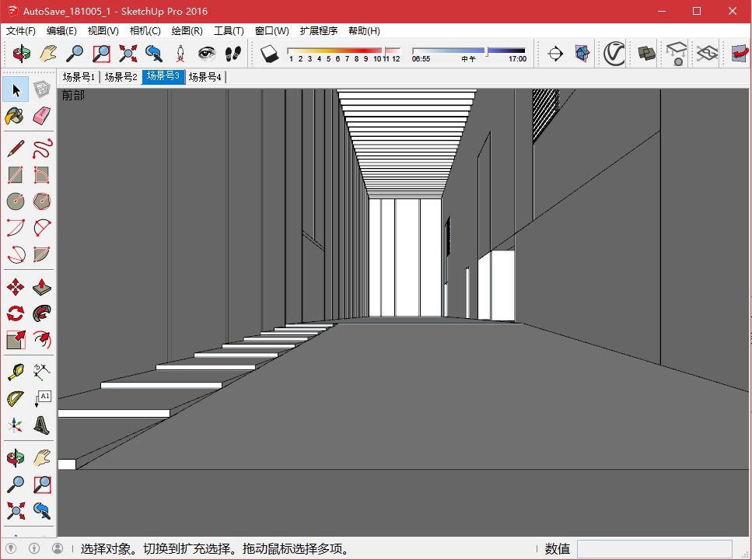Choose the 3D Text tool
This screenshot has width=752, height=560.
(x=42, y=425)
